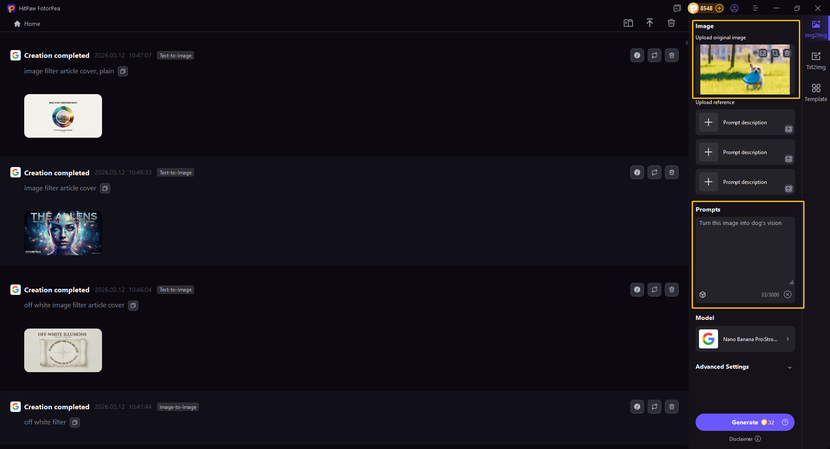Click the scroll-to-top arrow icon in header
Viewport: 830px width, 449px height.
[x=650, y=23]
